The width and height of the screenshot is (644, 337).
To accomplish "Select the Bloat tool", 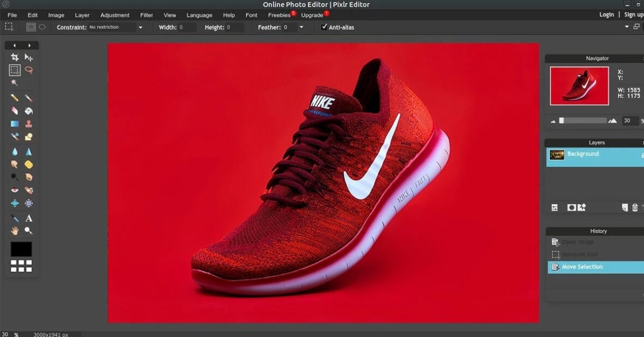I will tap(14, 203).
